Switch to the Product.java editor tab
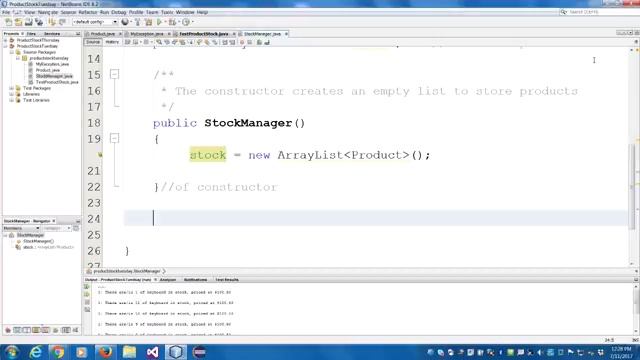Screen dimensions: 640x360 103,34
